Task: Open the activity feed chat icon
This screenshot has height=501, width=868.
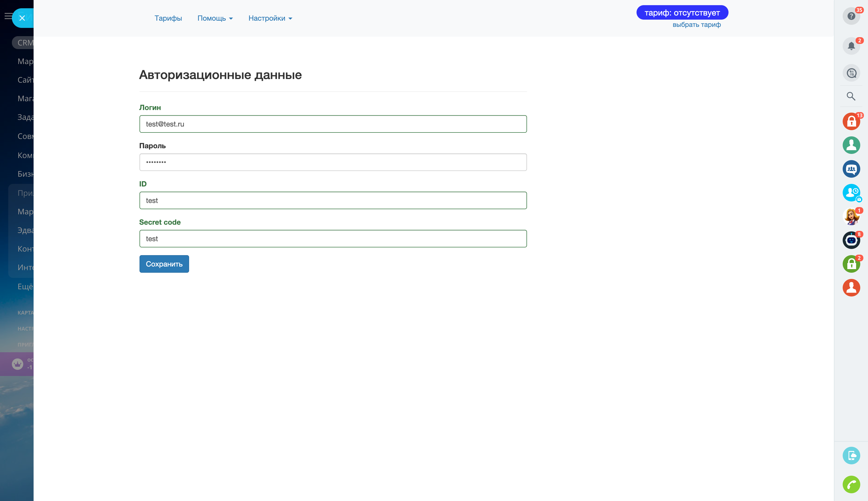Action: (x=851, y=73)
